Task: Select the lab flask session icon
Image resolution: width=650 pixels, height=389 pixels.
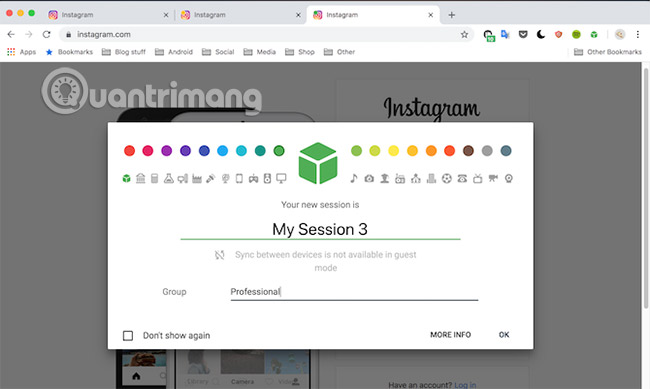Action: pos(168,179)
